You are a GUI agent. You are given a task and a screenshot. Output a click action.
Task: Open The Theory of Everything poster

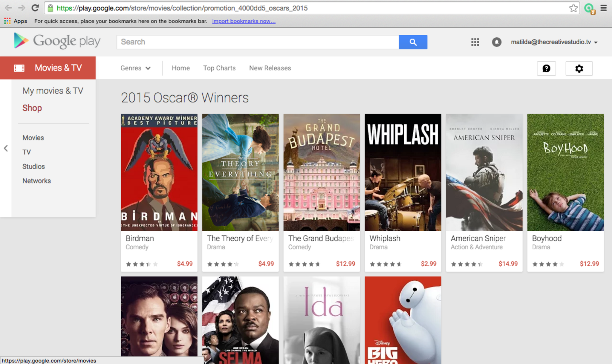(x=240, y=172)
